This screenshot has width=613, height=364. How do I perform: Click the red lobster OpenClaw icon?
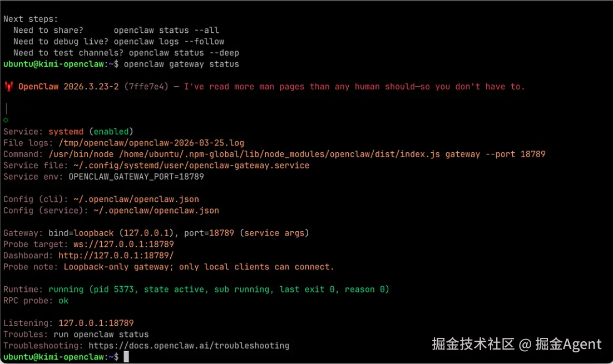pyautogui.click(x=9, y=87)
